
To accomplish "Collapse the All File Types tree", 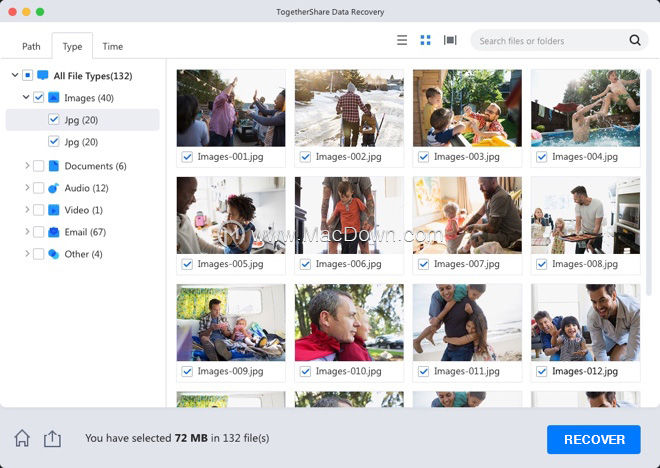I will (x=15, y=75).
